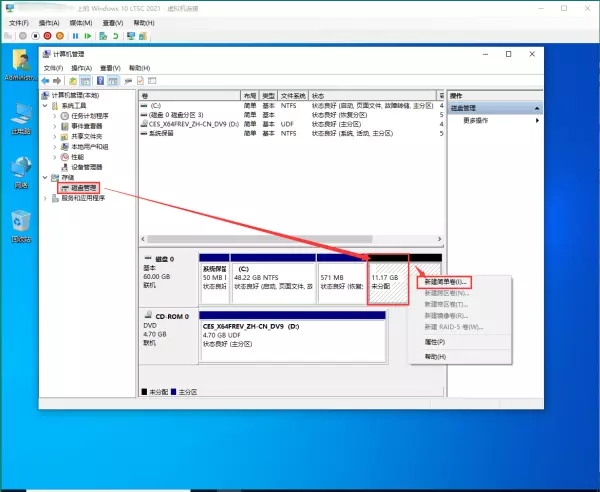The width and height of the screenshot is (600, 492).
Task: Collapse the 存储 tree node
Action: [45, 178]
